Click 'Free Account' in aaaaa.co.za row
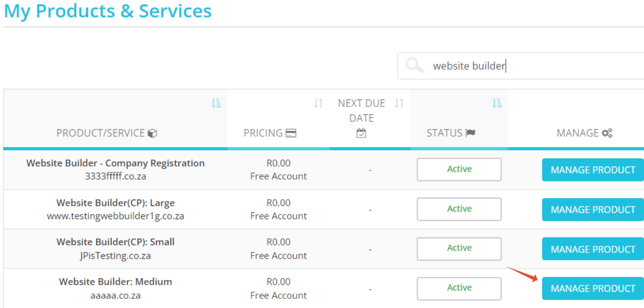Image resolution: width=644 pixels, height=308 pixels. pos(279,295)
